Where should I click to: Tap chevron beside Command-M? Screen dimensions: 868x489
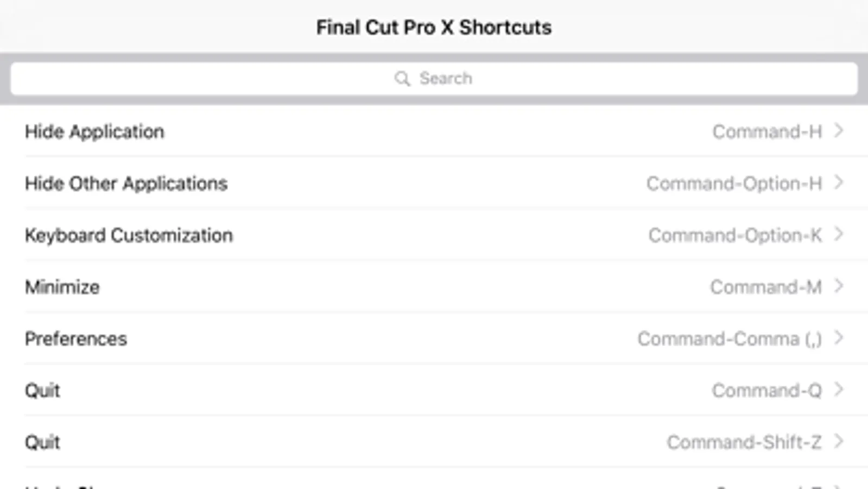[839, 286]
